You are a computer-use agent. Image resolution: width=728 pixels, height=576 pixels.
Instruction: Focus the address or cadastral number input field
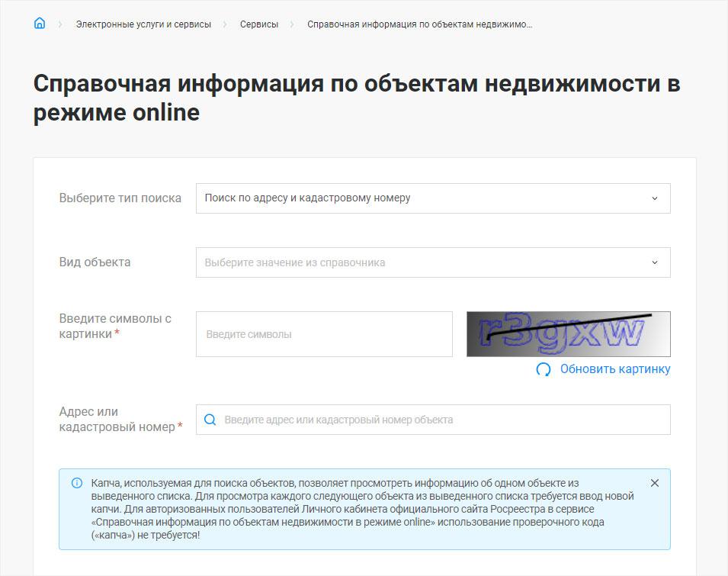pyautogui.click(x=442, y=420)
